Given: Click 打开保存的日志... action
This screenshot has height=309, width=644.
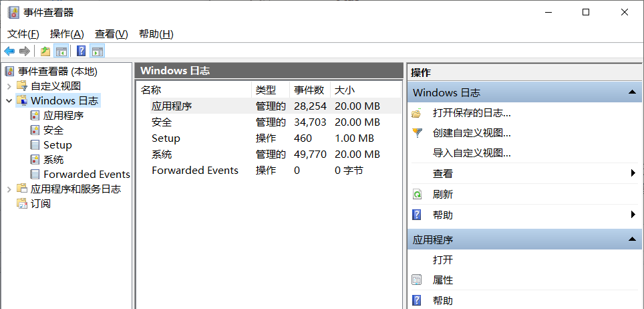Looking at the screenshot, I should 472,113.
